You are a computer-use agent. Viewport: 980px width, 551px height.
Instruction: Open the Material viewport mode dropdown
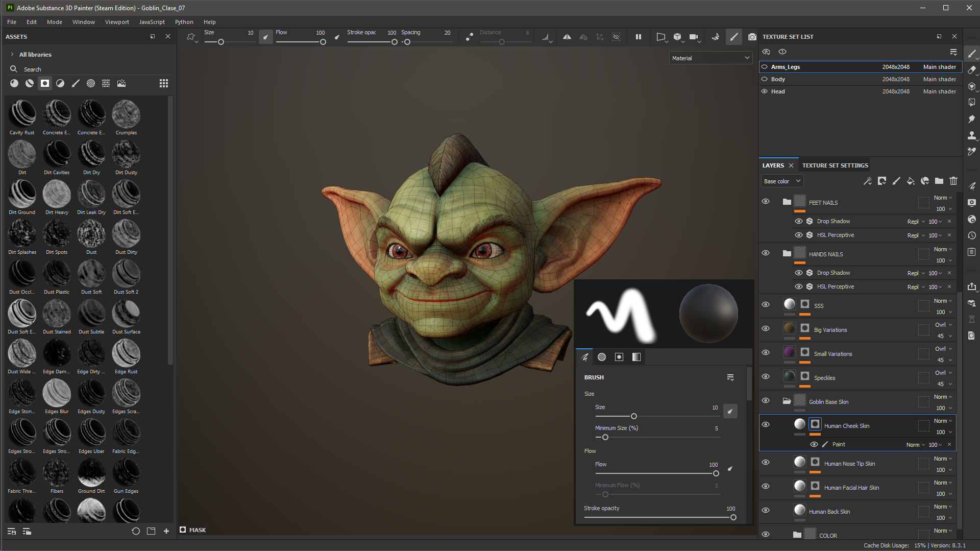click(710, 58)
